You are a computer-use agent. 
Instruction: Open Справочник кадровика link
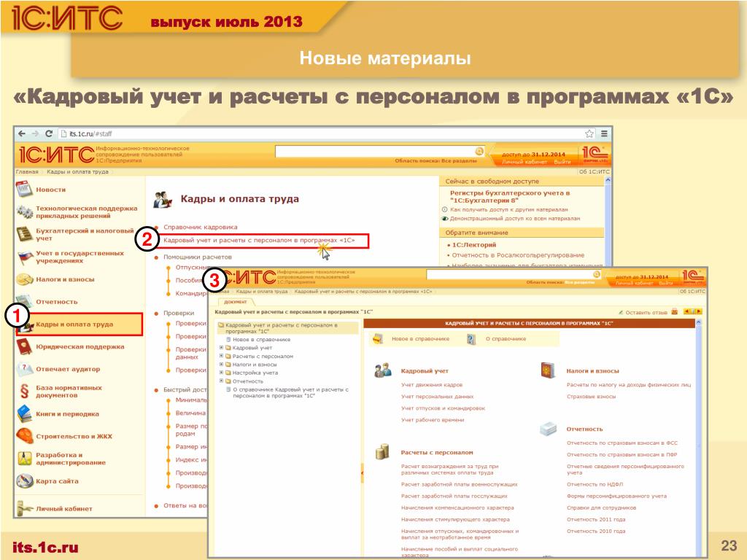click(200, 227)
